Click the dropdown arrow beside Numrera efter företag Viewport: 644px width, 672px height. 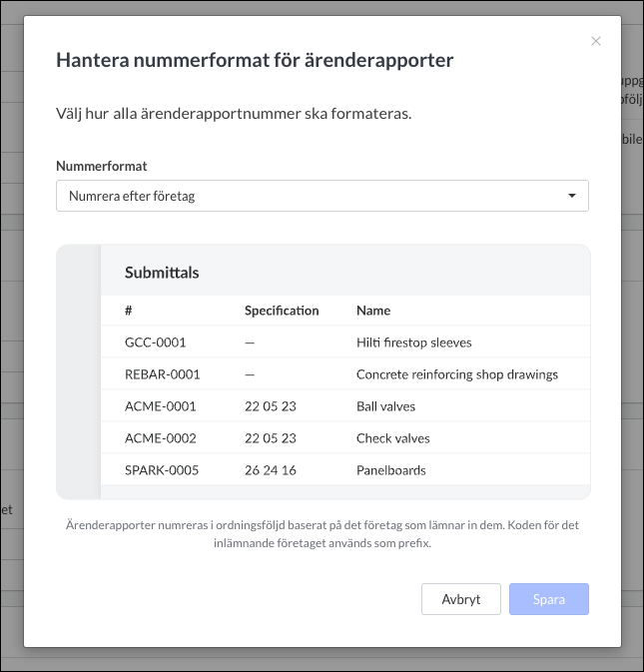click(571, 196)
